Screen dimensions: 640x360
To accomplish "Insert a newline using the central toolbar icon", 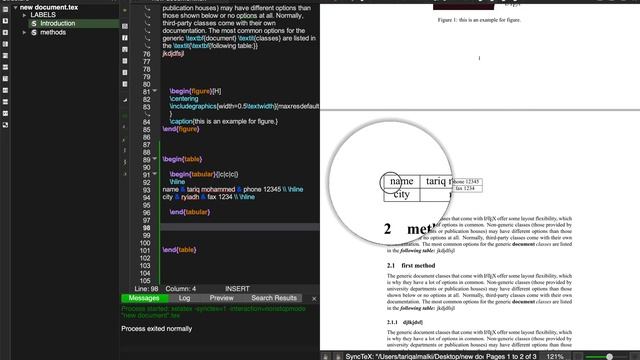I will tap(125, 100).
